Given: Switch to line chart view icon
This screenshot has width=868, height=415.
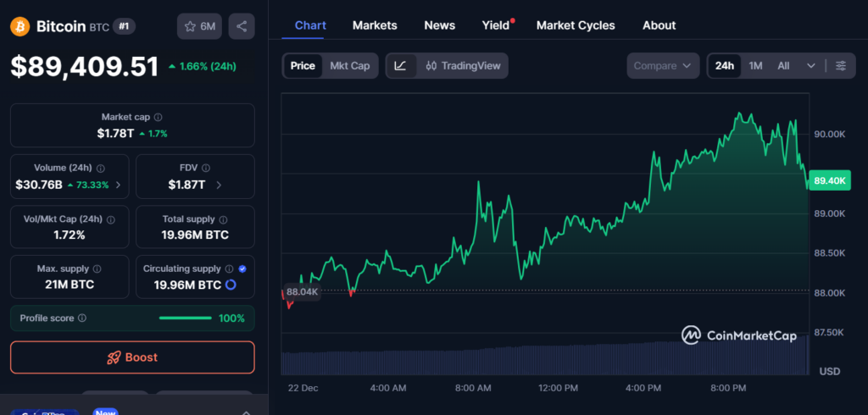Looking at the screenshot, I should pyautogui.click(x=401, y=65).
